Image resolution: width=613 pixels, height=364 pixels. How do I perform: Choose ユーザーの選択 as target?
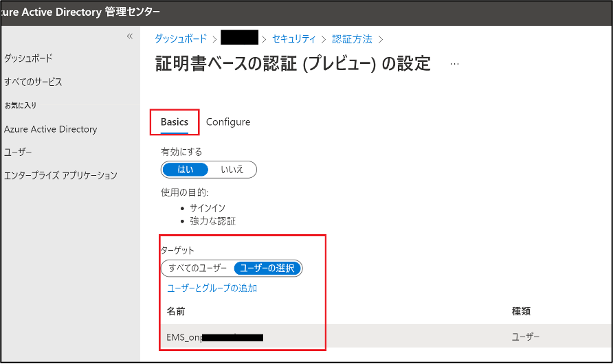[x=267, y=269]
